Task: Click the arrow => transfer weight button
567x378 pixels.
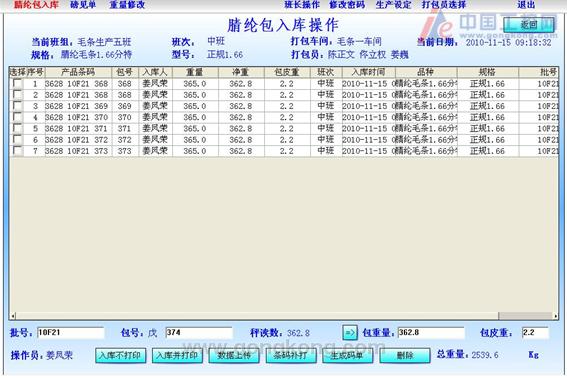Action: (350, 332)
